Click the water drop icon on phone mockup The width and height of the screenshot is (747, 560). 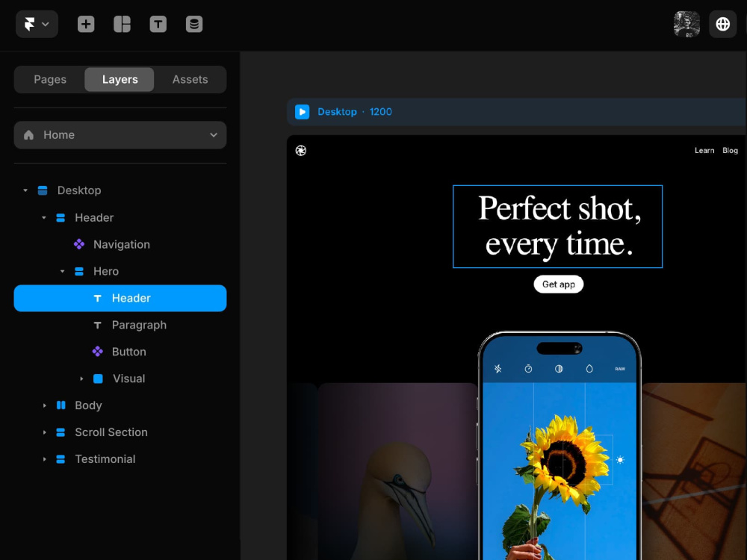(589, 369)
